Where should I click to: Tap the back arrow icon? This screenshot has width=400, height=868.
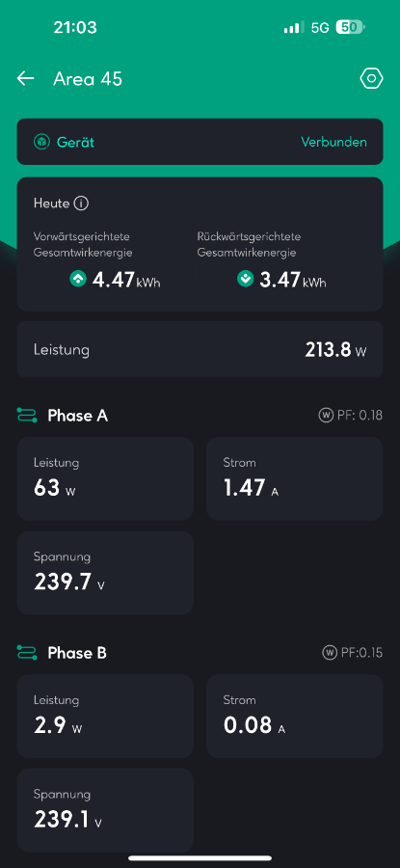point(25,79)
